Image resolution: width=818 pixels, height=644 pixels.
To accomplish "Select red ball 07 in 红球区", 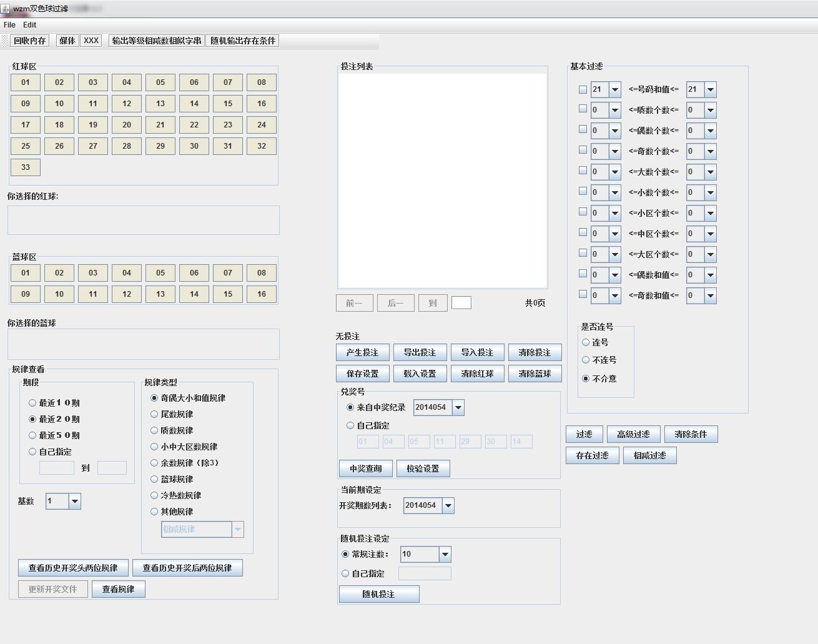I will tap(228, 82).
